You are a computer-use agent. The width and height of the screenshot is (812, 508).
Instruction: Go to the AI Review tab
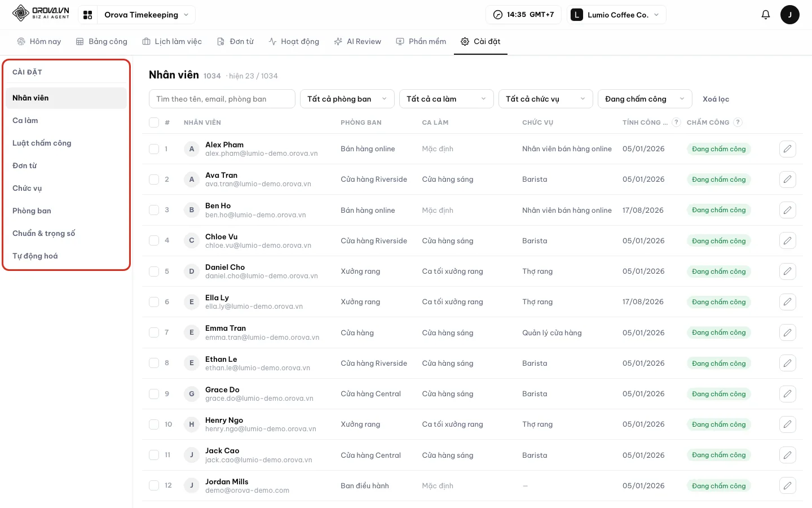pyautogui.click(x=358, y=41)
